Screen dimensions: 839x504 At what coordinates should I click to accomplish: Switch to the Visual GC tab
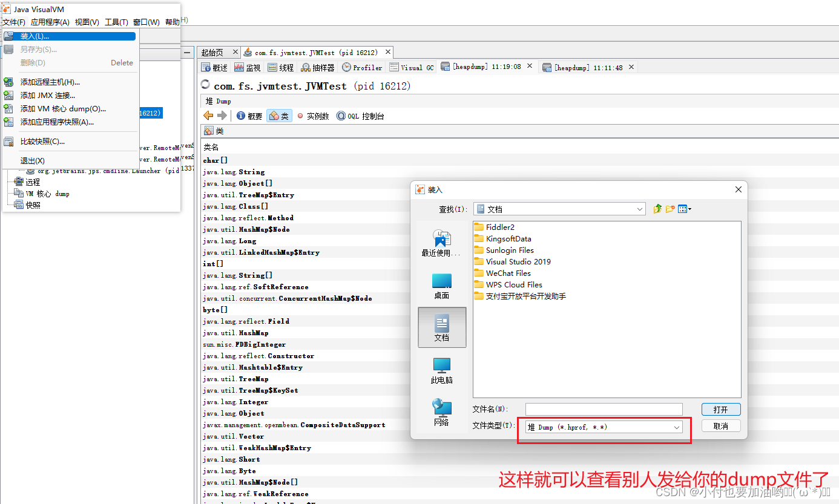point(412,68)
